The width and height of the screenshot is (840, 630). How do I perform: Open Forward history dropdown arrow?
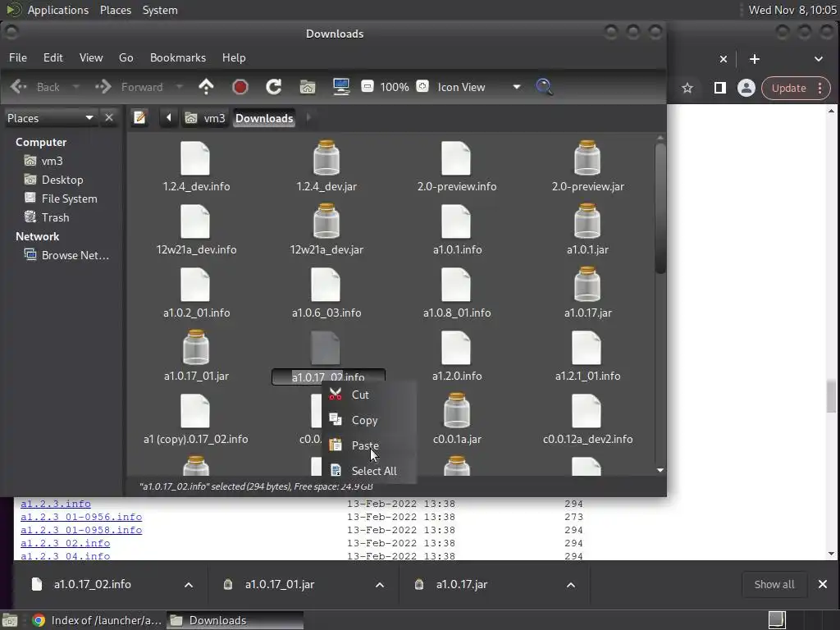coord(180,87)
